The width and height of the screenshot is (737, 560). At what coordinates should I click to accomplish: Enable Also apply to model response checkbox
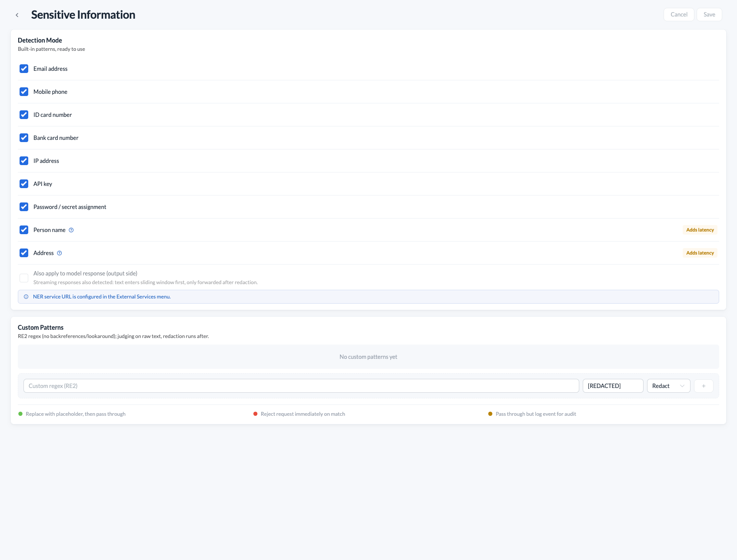coord(24,278)
